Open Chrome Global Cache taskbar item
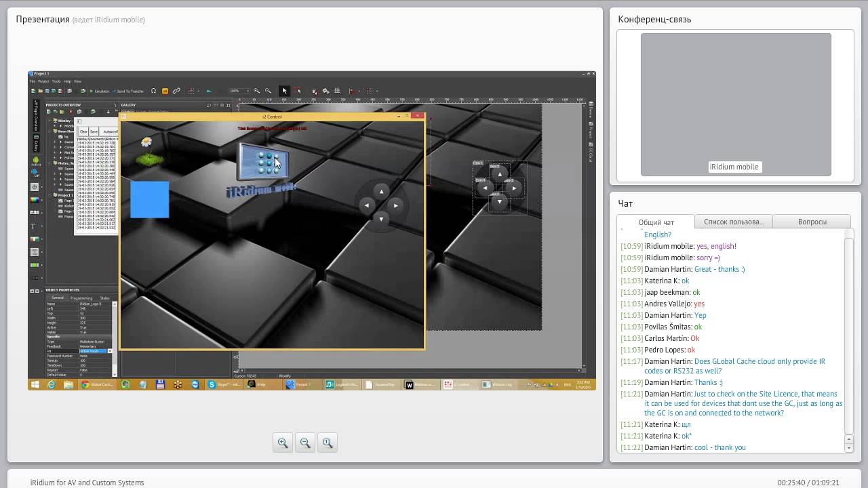The width and height of the screenshot is (868, 488). pyautogui.click(x=98, y=384)
